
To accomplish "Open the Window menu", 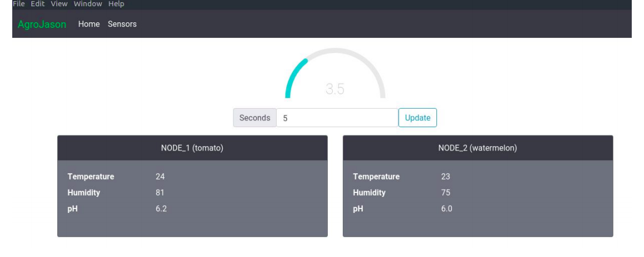I will click(87, 4).
